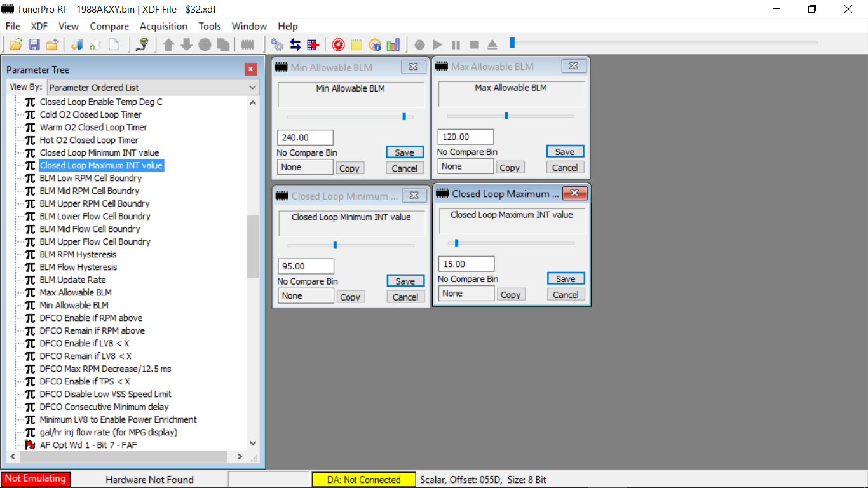868x488 pixels.
Task: Save the Min Allowable BLM value
Action: tap(404, 152)
